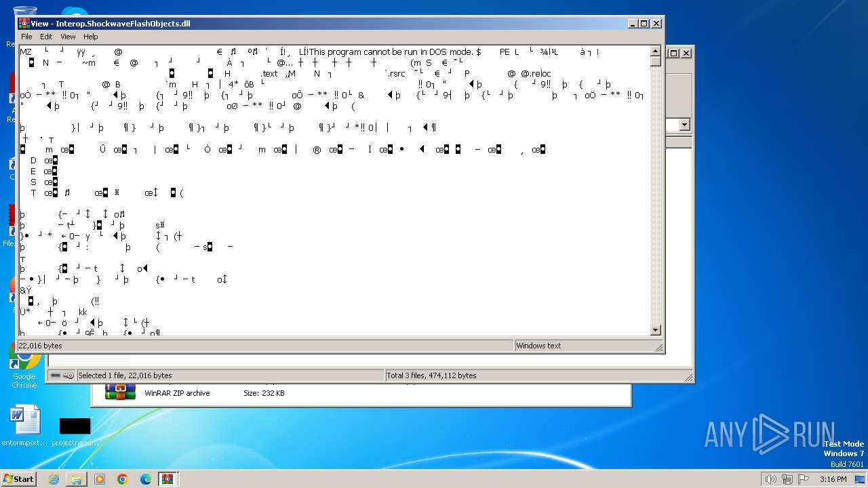Close the Interop.ShockwaveFlashObjects.dll viewer
The height and width of the screenshot is (488, 868).
pos(656,23)
